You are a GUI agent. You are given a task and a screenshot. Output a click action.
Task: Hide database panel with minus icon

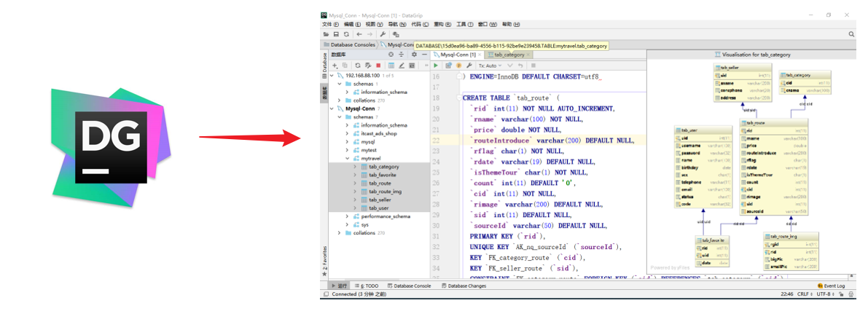click(x=425, y=55)
